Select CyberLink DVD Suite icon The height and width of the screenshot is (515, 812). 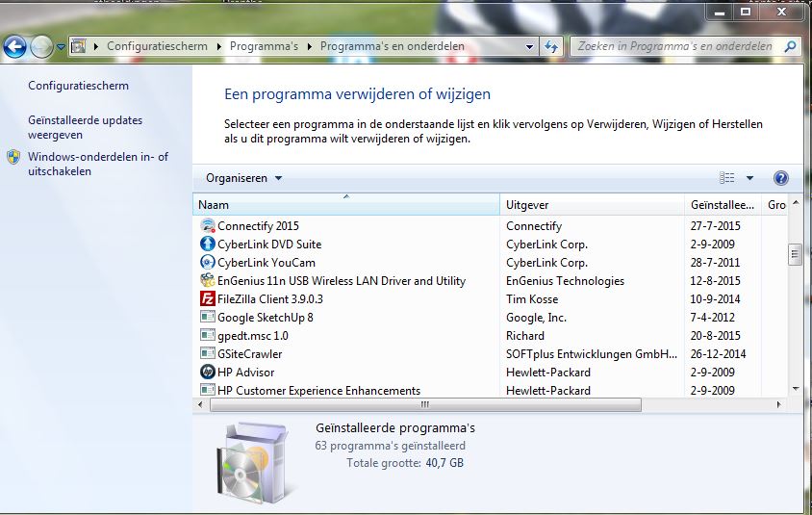click(208, 245)
